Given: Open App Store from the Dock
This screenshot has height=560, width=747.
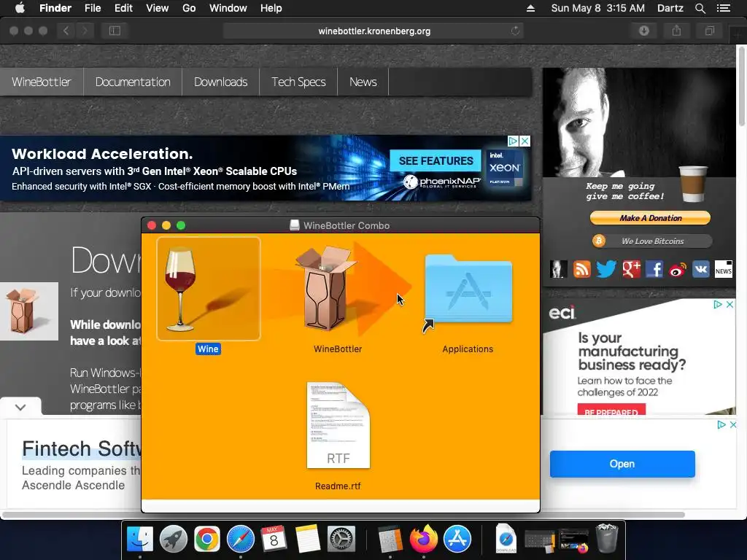Looking at the screenshot, I should [457, 539].
